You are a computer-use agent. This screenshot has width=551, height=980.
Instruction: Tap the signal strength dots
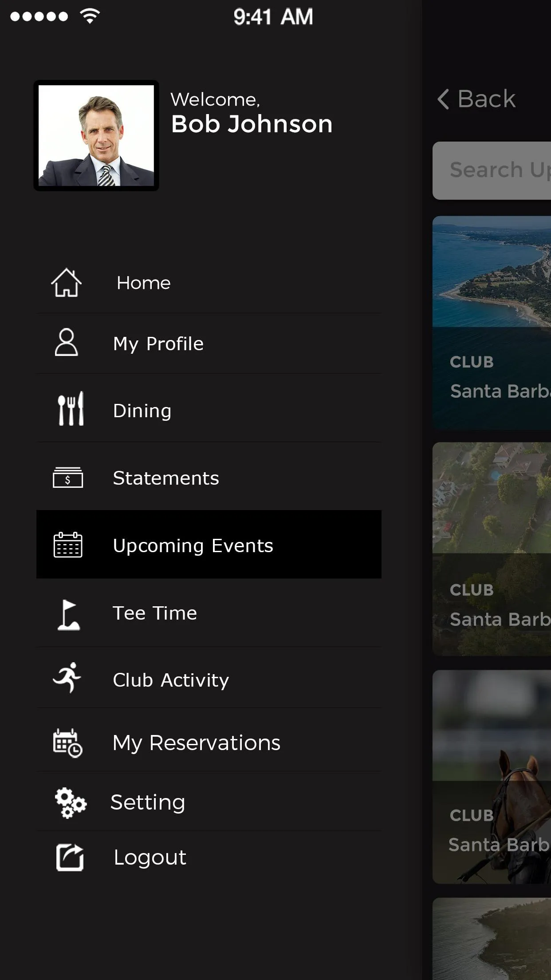tap(39, 16)
